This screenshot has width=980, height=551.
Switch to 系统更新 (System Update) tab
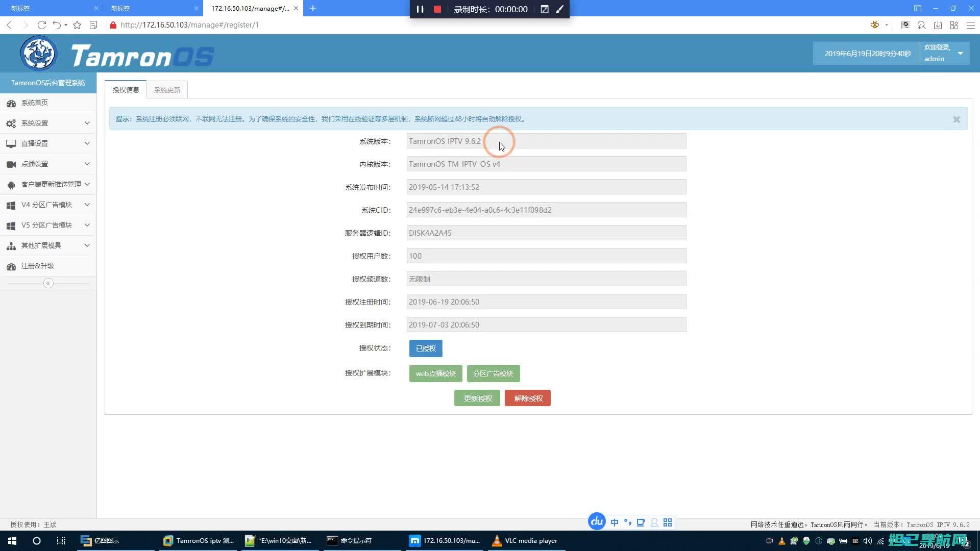point(167,89)
